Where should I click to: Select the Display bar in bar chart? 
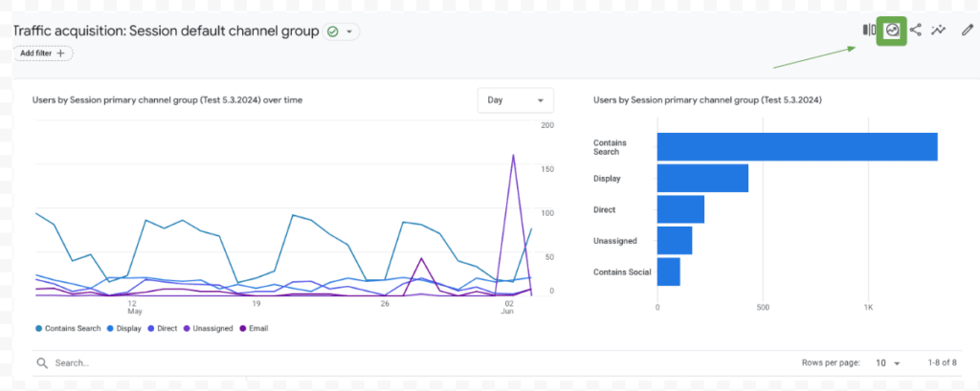point(702,178)
